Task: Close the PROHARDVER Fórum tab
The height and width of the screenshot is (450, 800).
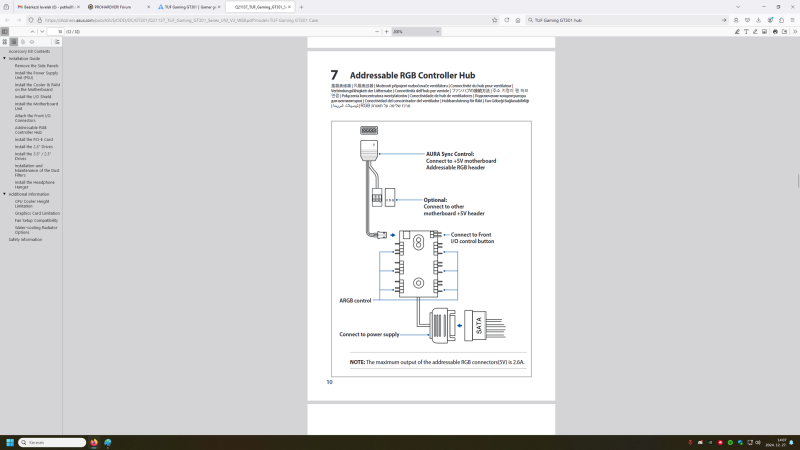Action: click(148, 7)
